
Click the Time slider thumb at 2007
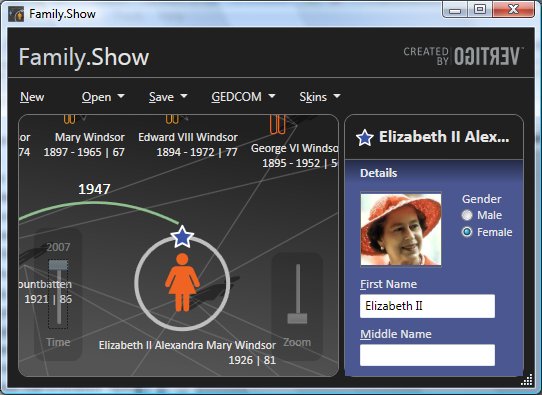(x=58, y=265)
